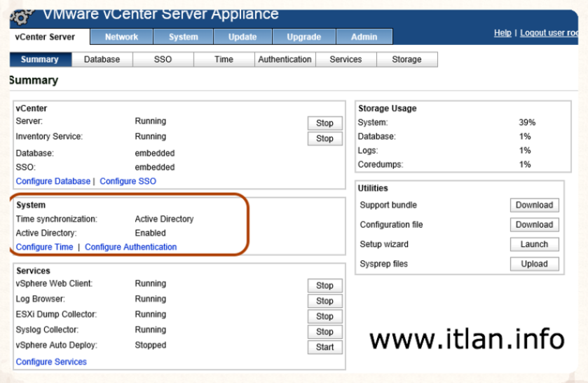Open the Update tab

pyautogui.click(x=242, y=37)
